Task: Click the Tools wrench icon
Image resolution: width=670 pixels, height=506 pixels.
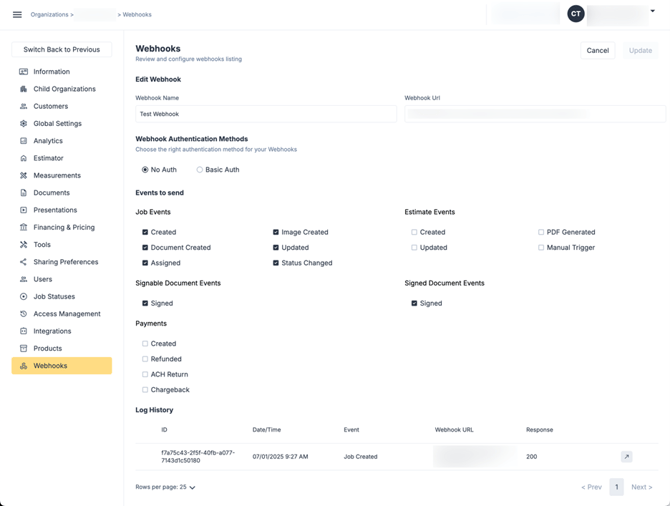Action: [24, 245]
